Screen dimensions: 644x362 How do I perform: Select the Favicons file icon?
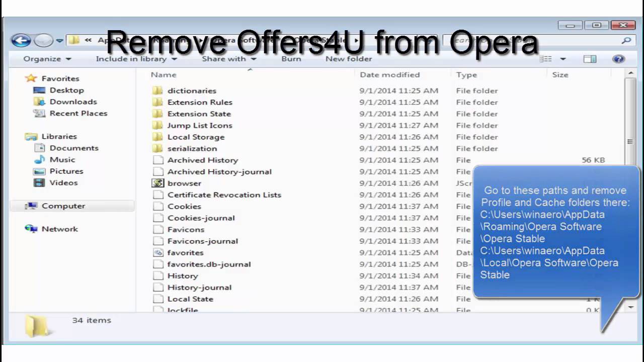click(158, 229)
